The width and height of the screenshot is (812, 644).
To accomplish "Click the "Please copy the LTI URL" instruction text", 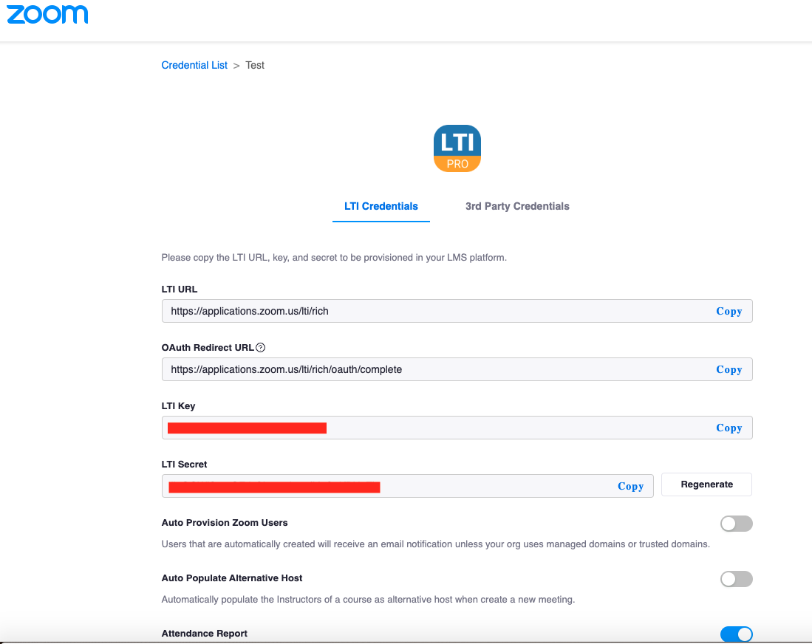I will point(334,258).
